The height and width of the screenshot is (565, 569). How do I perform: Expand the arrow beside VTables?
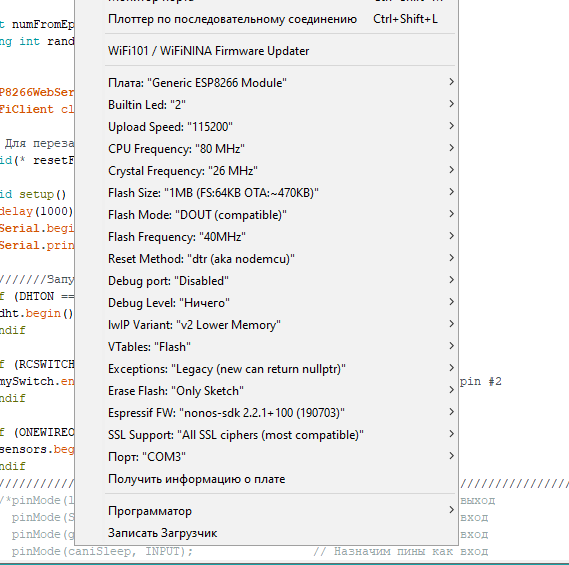451,346
